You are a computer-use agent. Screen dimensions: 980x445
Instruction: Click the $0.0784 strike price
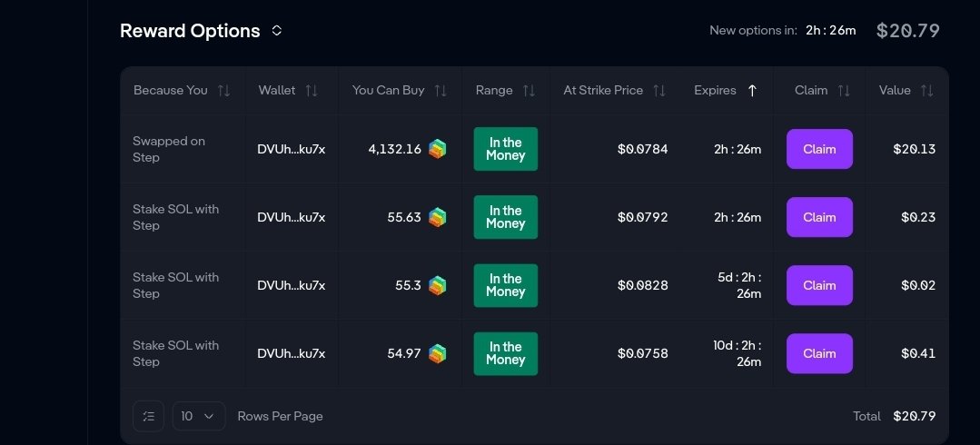[x=642, y=149]
